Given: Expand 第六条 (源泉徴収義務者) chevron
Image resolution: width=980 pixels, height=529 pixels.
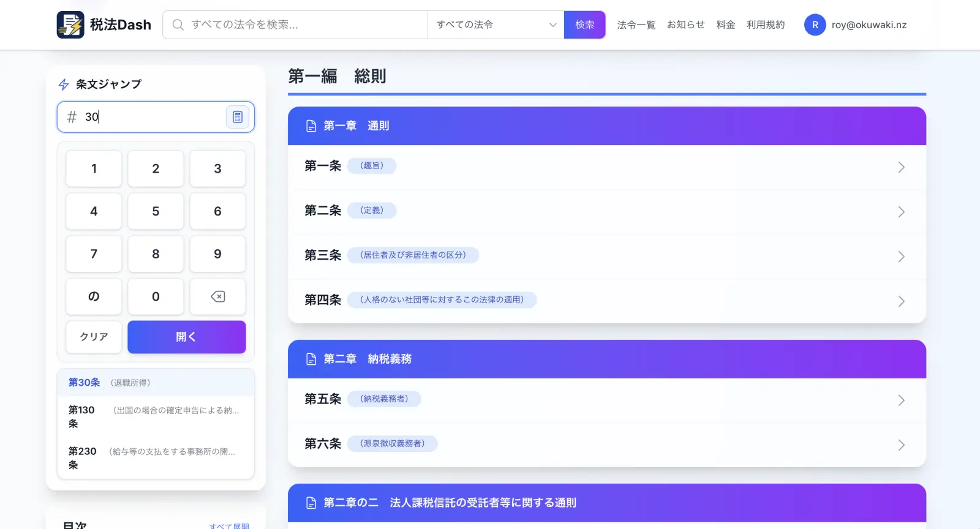Looking at the screenshot, I should coord(901,445).
